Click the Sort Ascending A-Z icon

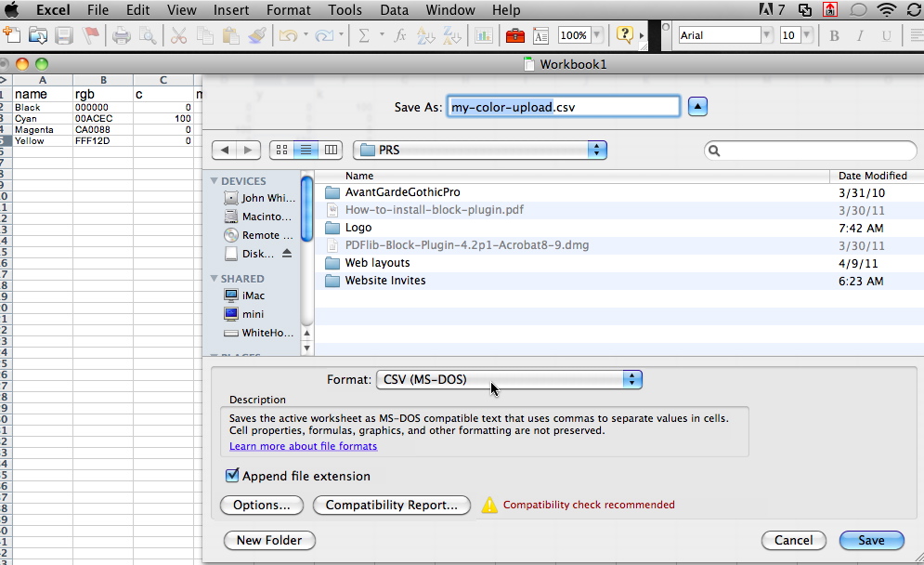coord(425,35)
